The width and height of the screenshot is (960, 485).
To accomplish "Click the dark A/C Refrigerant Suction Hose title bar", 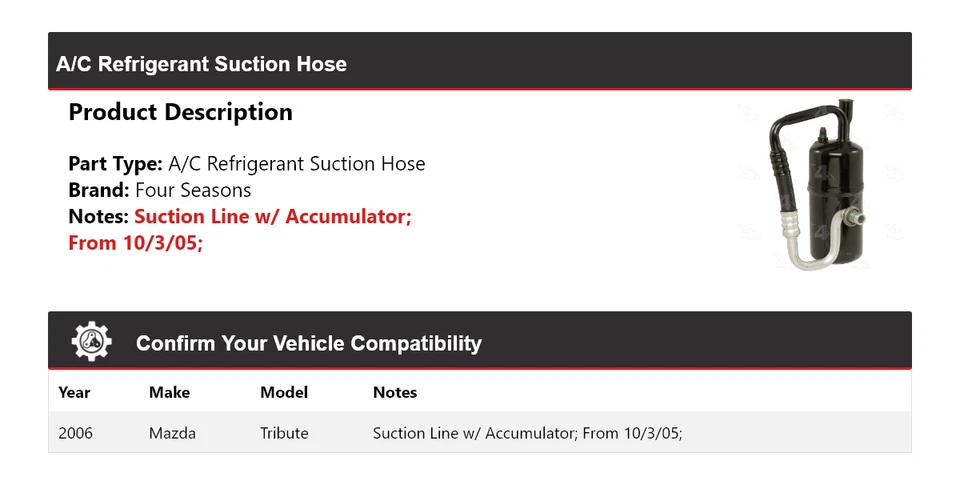I will [480, 64].
